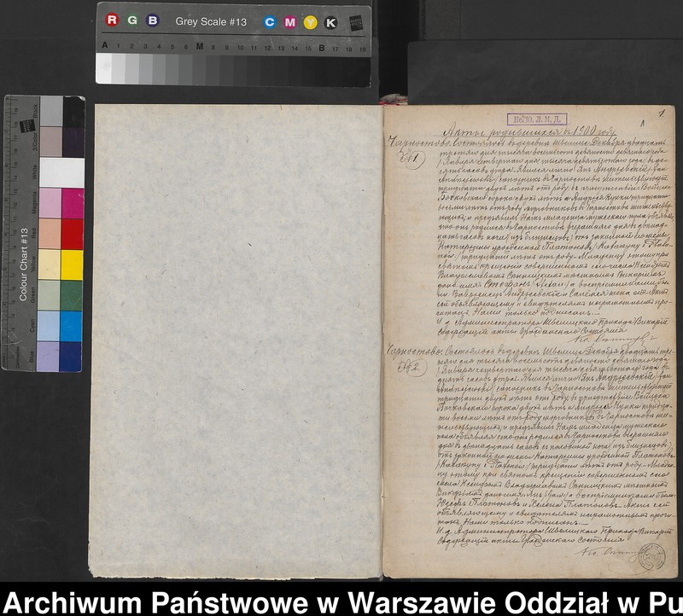The width and height of the screenshot is (683, 616).
Task: Click the circled №2 record marker
Action: click(411, 367)
